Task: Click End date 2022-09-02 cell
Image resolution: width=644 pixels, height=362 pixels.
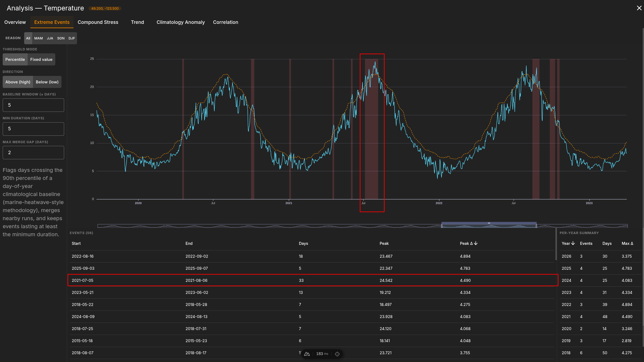Action: coord(197,256)
